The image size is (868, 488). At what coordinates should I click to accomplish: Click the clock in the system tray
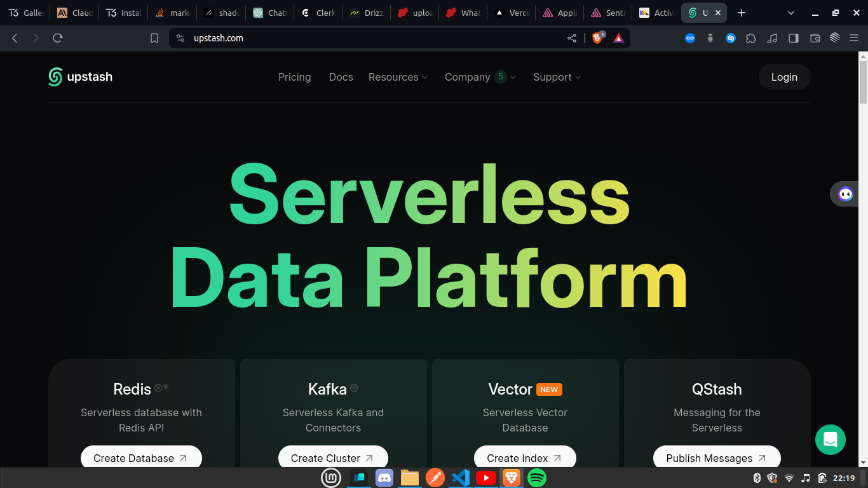coord(844,478)
